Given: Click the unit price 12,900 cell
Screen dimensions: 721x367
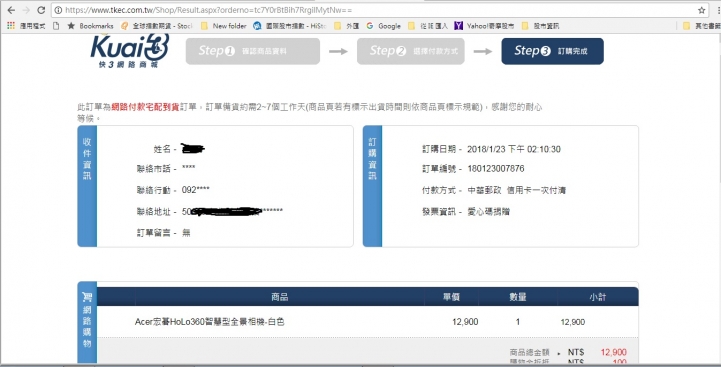Looking at the screenshot, I should pyautogui.click(x=465, y=322).
